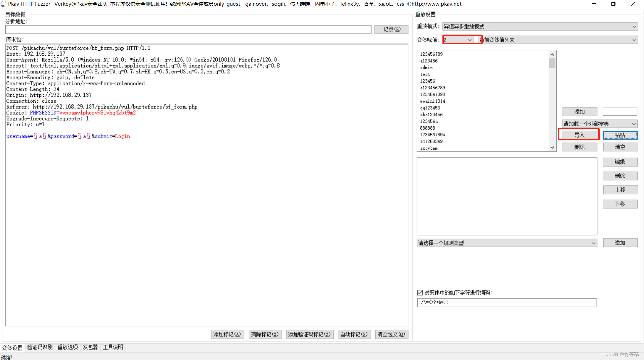This screenshot has width=644, height=360.
Task: Click the Pkav HTTP Fuzzer title bar icon
Action: pyautogui.click(x=3, y=4)
